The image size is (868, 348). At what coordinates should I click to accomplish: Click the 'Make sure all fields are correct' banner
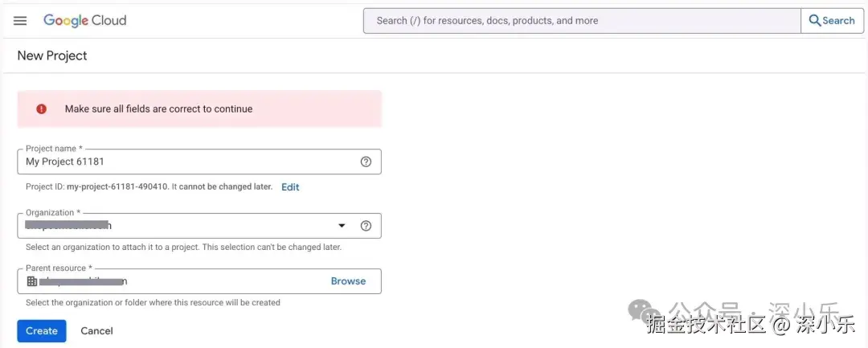pyautogui.click(x=199, y=109)
